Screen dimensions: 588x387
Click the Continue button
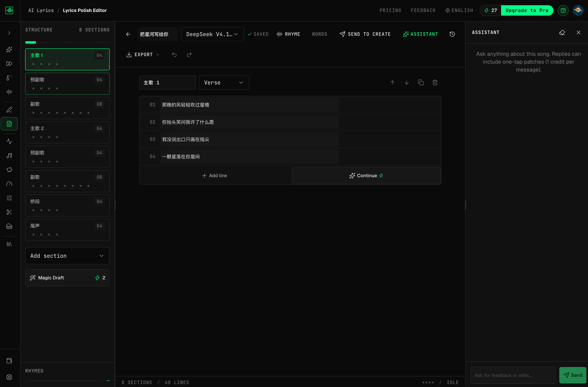[x=366, y=175]
